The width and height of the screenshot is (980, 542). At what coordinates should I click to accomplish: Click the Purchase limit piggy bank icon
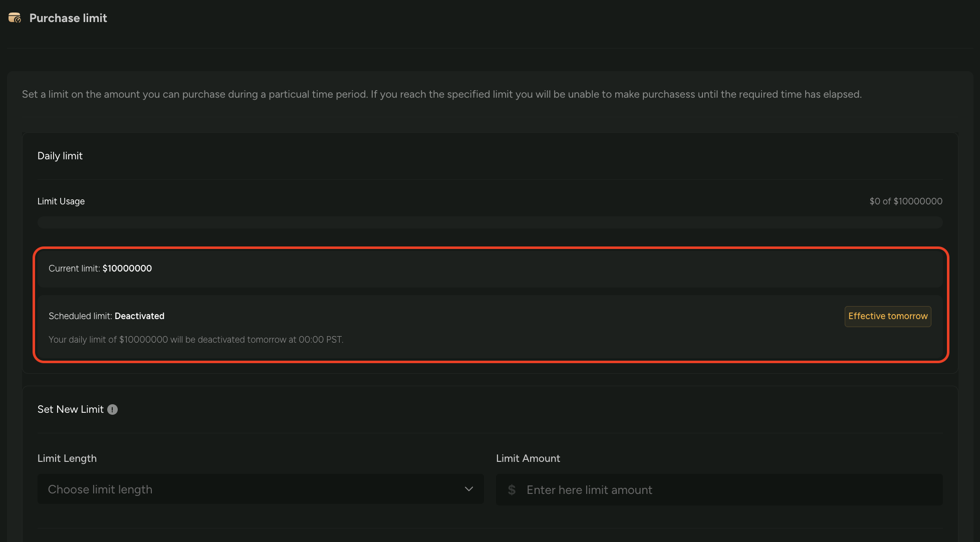(15, 17)
